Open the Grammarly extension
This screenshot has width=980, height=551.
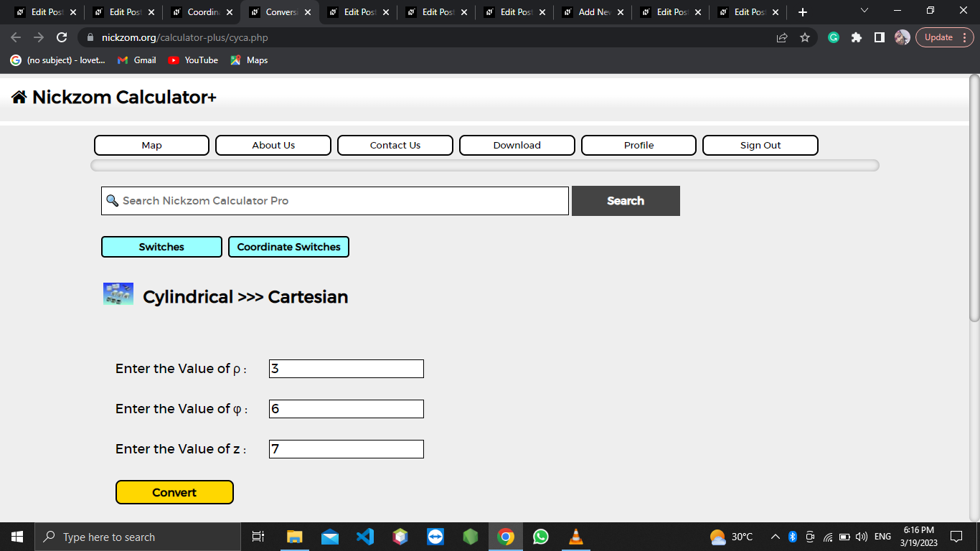[834, 37]
